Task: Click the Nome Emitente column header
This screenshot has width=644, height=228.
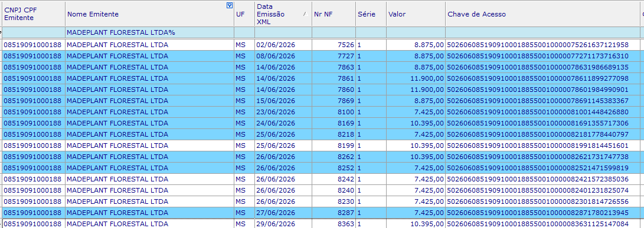Action: coord(149,14)
